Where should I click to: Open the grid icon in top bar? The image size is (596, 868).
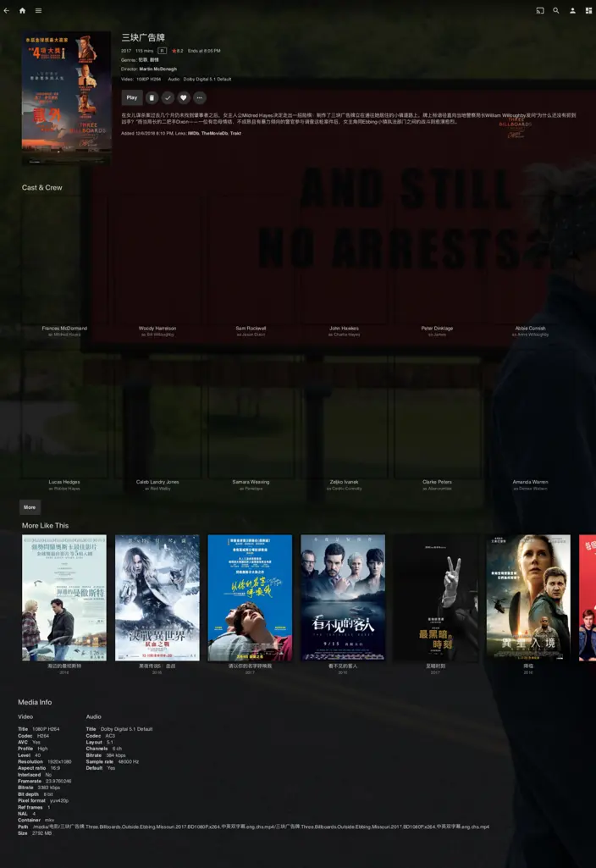(588, 11)
